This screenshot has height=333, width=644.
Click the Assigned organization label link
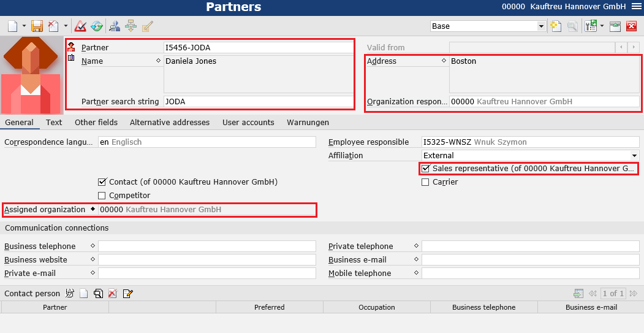[x=45, y=210]
